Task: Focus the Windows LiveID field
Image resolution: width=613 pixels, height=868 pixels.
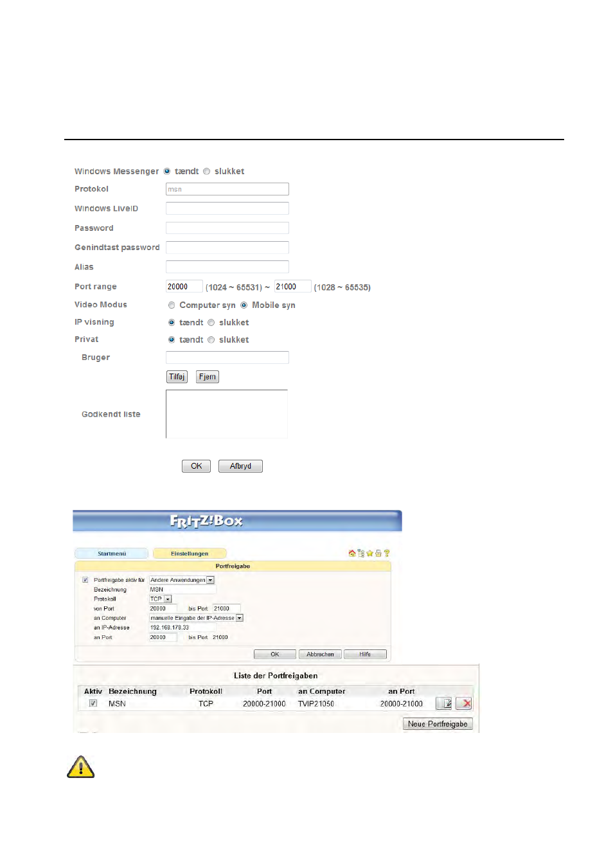Action: (227, 208)
